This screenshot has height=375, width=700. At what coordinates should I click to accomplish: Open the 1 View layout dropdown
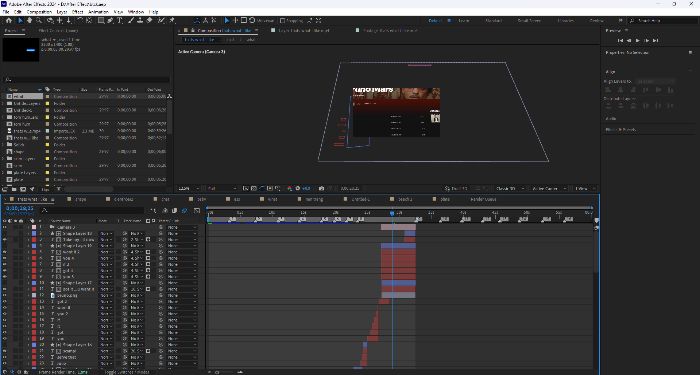pos(584,189)
